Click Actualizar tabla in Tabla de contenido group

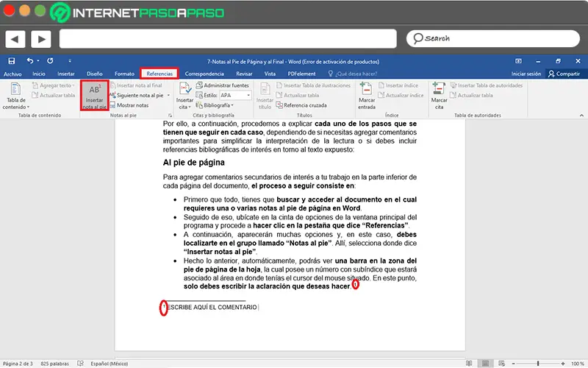(53, 96)
